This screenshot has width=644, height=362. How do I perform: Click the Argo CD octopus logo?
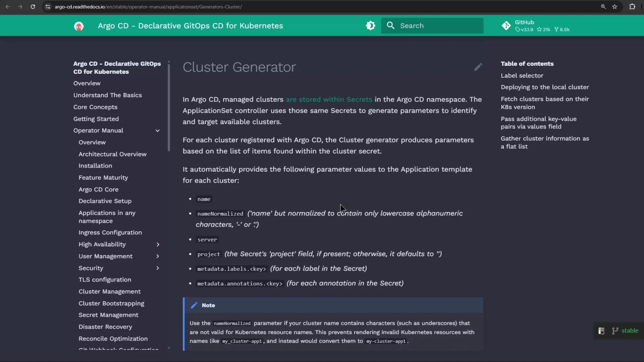click(x=79, y=26)
